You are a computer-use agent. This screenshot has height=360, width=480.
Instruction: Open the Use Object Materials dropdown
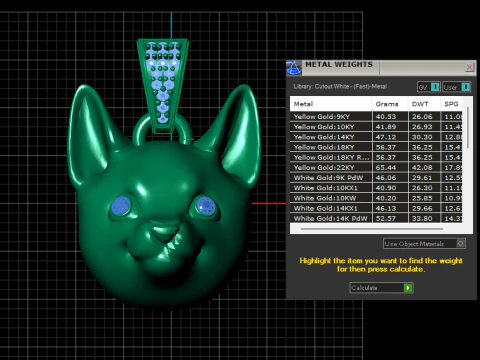424,244
